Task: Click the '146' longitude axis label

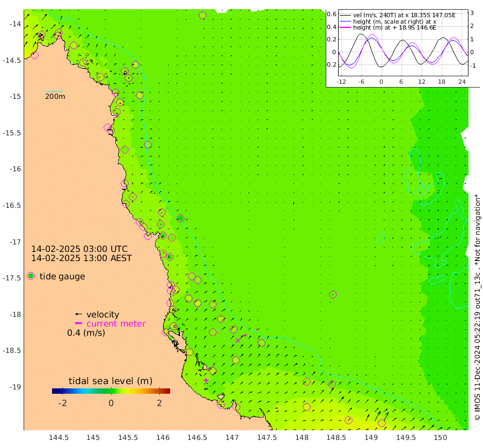Action: point(163,437)
